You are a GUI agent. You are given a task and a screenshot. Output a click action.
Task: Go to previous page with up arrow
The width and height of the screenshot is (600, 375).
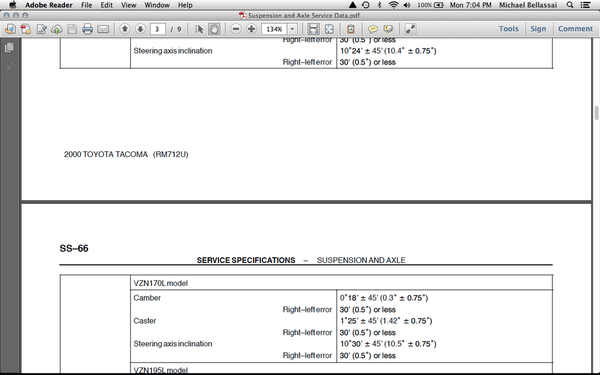pyautogui.click(x=125, y=29)
